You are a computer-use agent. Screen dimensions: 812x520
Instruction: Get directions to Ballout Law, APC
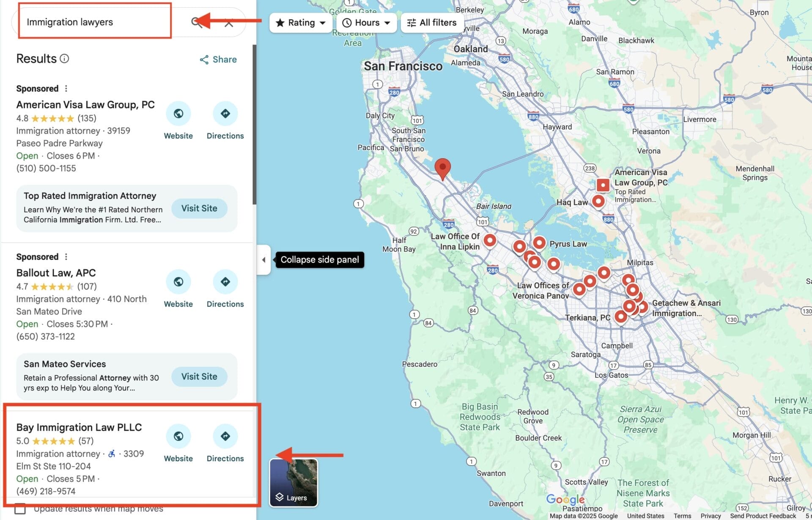tap(225, 282)
